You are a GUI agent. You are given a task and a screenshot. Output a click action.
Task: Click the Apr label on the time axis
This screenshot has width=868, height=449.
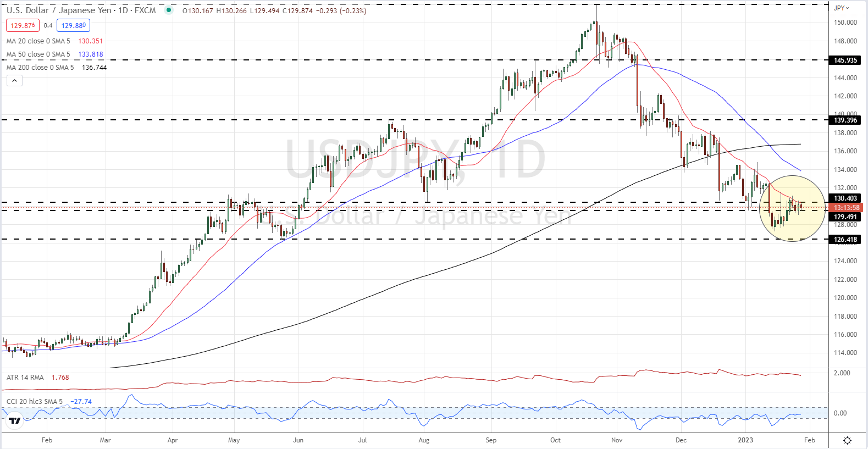[173, 440]
